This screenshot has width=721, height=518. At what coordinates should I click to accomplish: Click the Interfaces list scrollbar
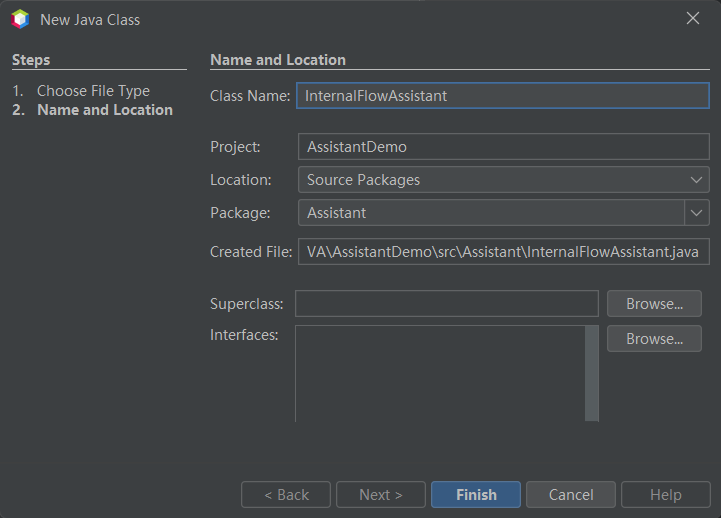click(x=592, y=372)
